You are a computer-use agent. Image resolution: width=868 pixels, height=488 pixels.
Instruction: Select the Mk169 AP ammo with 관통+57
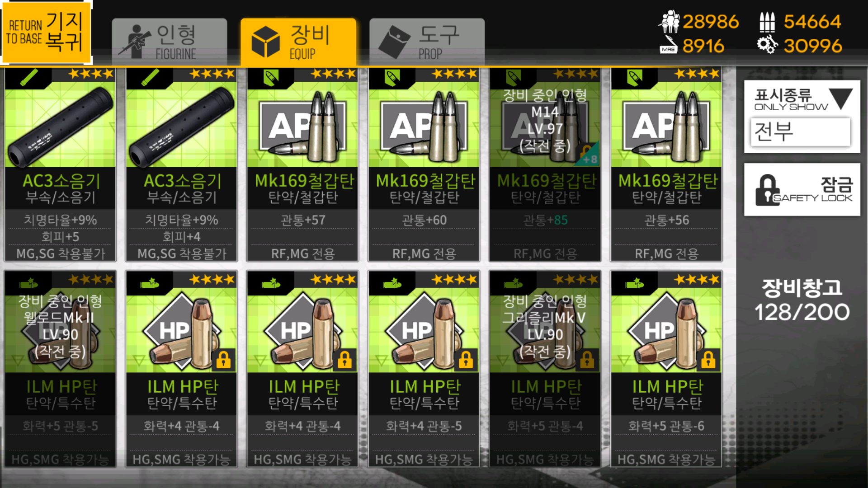pos(302,164)
